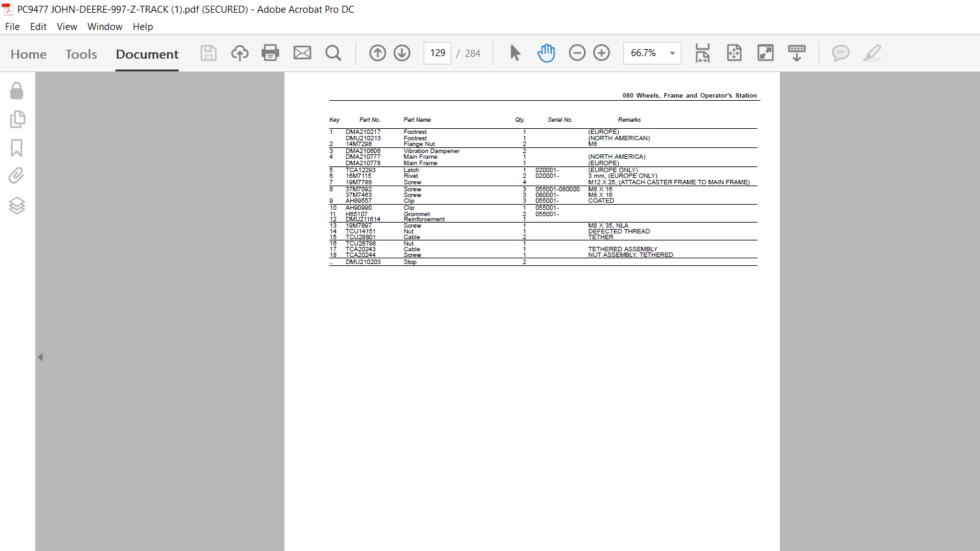980x551 pixels.
Task: Open the File menu
Action: coord(12,27)
